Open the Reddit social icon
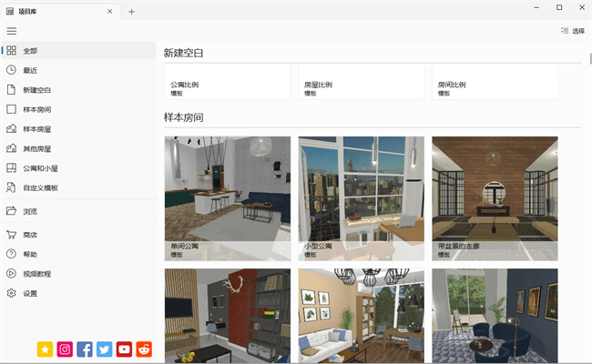This screenshot has height=364, width=592. pos(144,349)
